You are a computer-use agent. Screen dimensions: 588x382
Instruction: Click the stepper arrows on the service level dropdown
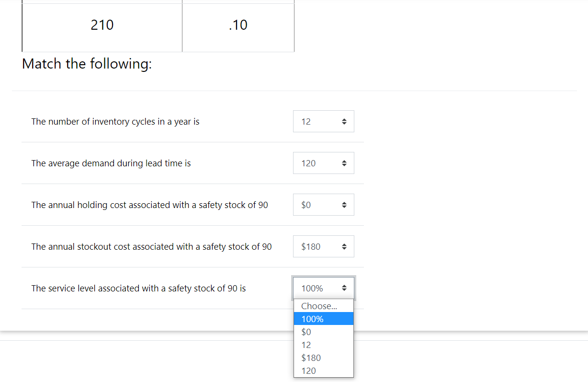tap(344, 288)
